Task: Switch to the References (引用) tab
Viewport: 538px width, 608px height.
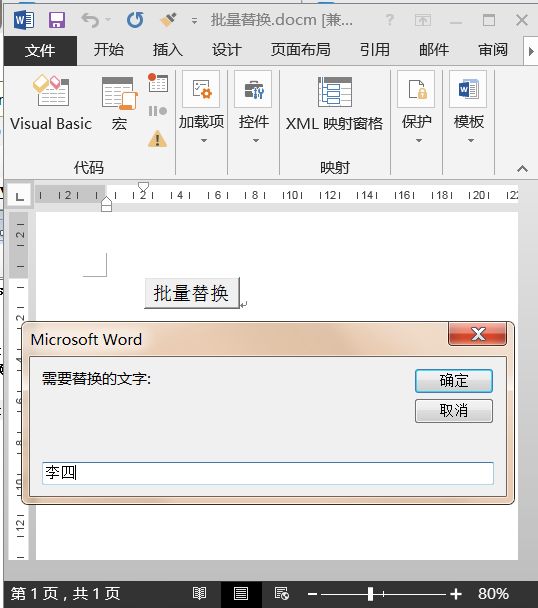Action: click(374, 50)
